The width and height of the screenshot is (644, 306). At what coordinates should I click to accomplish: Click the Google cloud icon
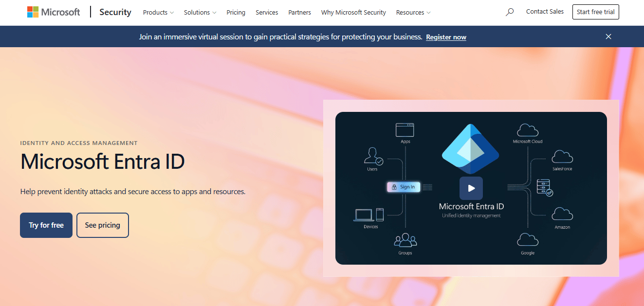pyautogui.click(x=528, y=240)
